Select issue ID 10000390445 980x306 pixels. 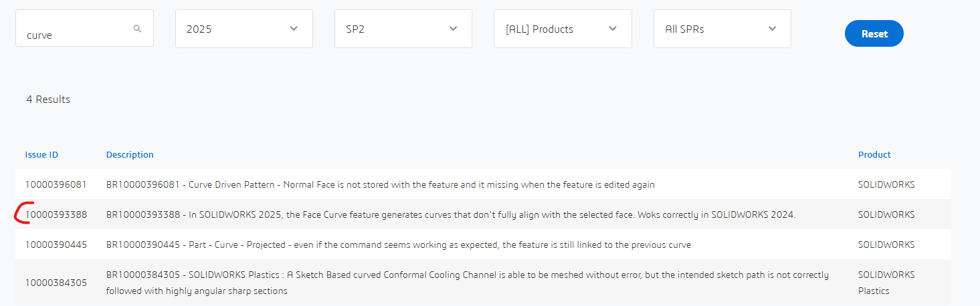56,245
